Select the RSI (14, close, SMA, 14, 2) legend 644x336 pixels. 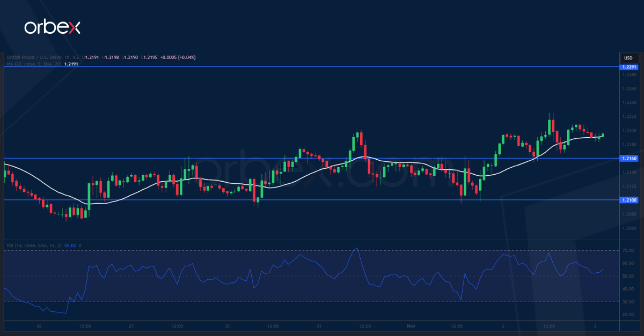pyautogui.click(x=32, y=245)
